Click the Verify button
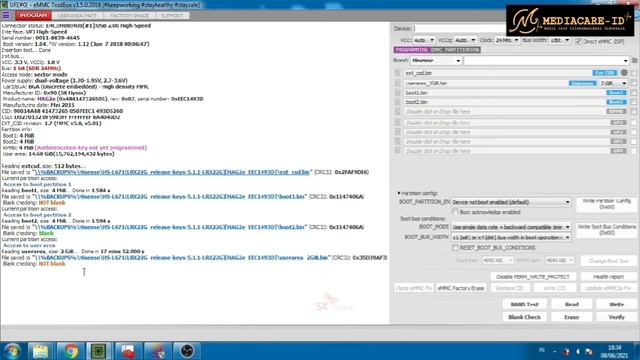Screen dimensions: 640x360 click(616, 317)
